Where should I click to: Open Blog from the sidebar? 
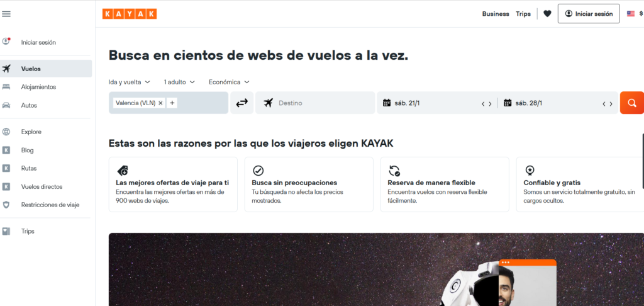pos(46,150)
